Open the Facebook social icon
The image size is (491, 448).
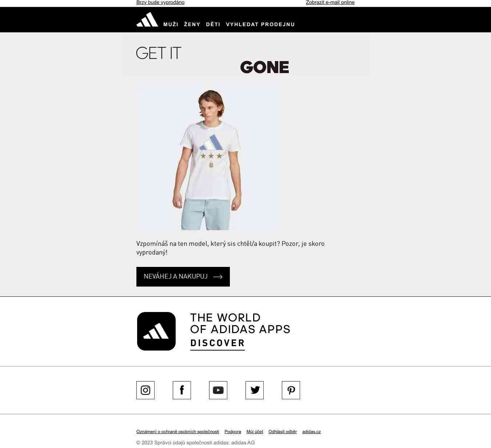coord(182,390)
